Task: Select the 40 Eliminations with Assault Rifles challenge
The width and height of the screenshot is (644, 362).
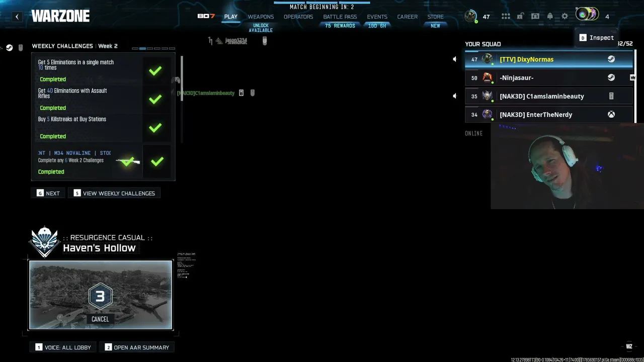Action: coord(103,99)
